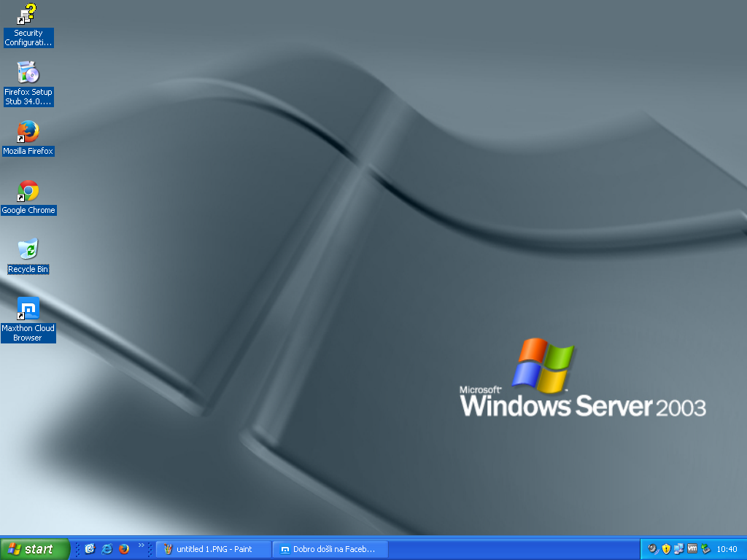
Task: Open the Start menu
Action: (34, 549)
